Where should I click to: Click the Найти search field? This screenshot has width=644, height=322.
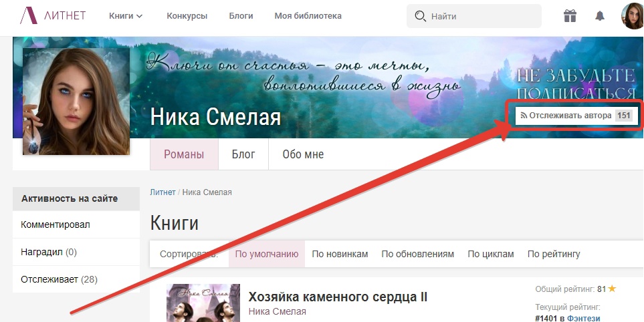pyautogui.click(x=481, y=16)
